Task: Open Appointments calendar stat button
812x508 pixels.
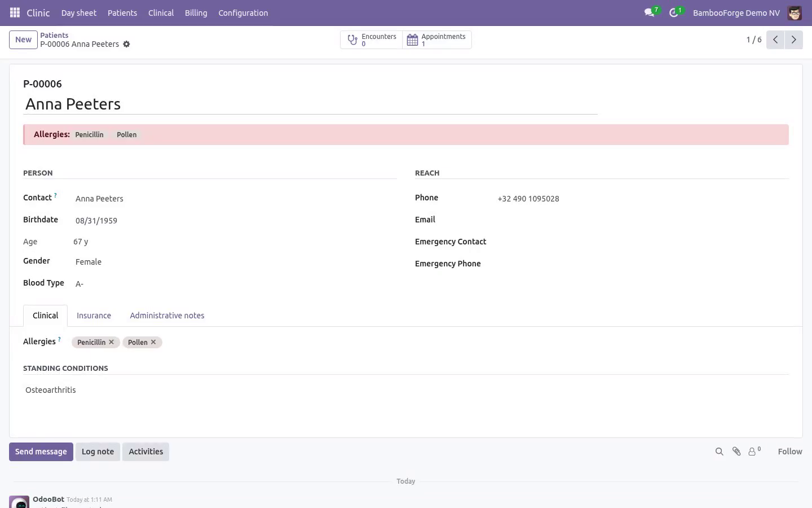Action: point(437,40)
